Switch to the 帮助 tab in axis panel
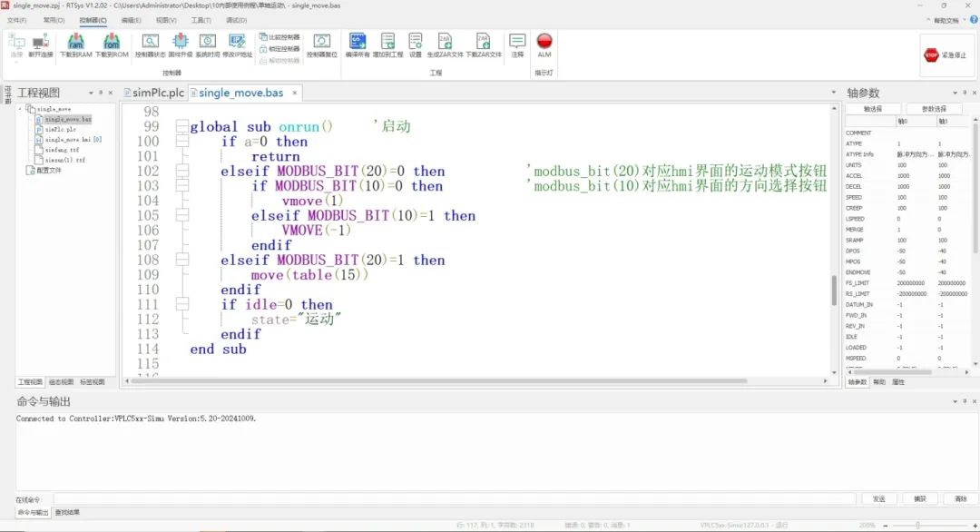 [879, 382]
